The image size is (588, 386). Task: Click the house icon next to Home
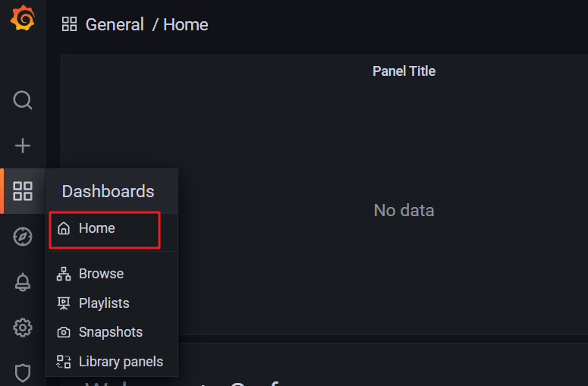pos(64,228)
